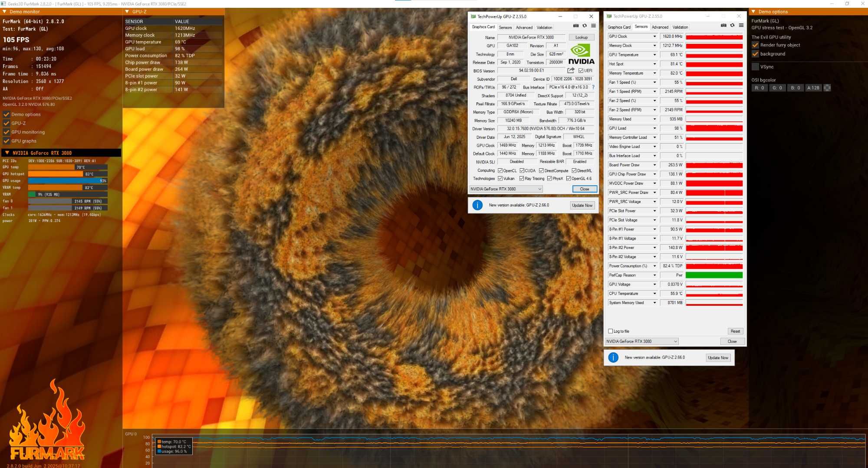Click the refresh icon in GPU-Z Graphics Card window
The height and width of the screenshot is (468, 868).
pos(585,26)
